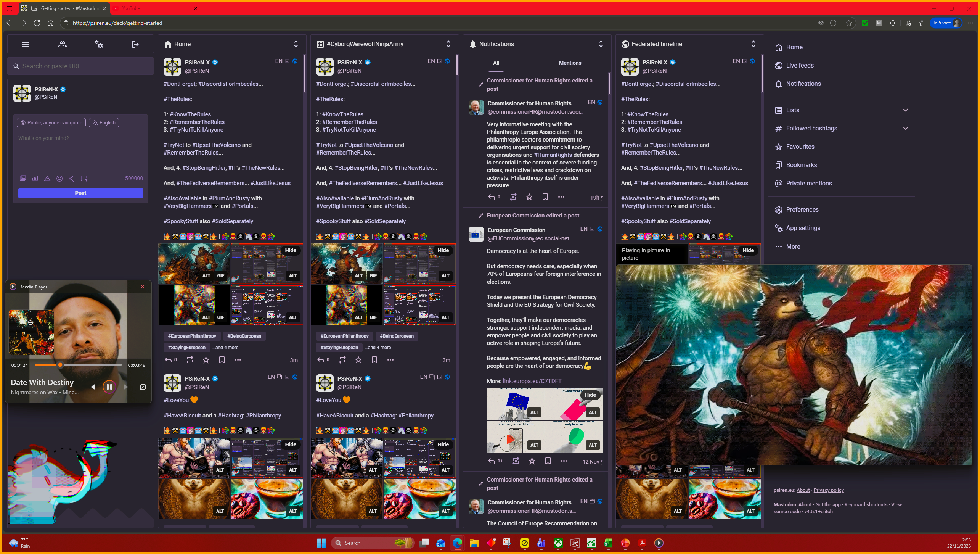Viewport: 980px width, 554px height.
Task: Click the blue Post button
Action: pos(80,193)
